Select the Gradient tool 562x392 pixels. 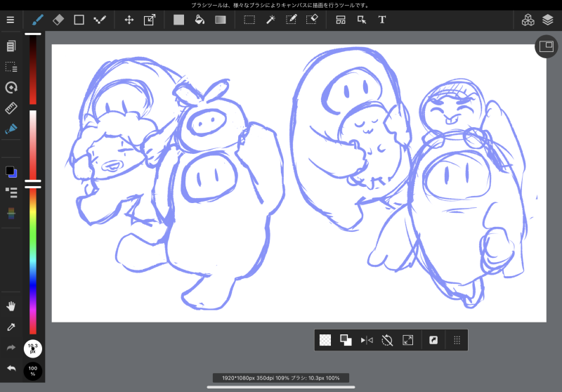pyautogui.click(x=221, y=20)
